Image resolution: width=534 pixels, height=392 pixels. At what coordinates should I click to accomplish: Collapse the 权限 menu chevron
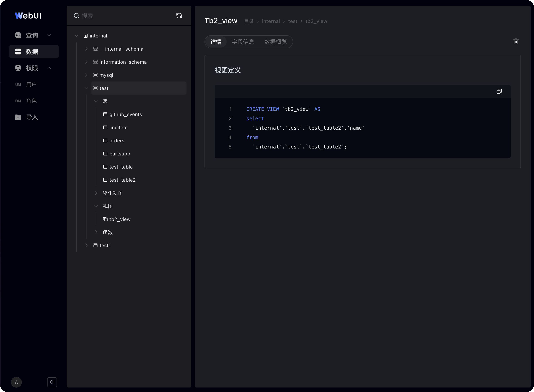pos(49,68)
